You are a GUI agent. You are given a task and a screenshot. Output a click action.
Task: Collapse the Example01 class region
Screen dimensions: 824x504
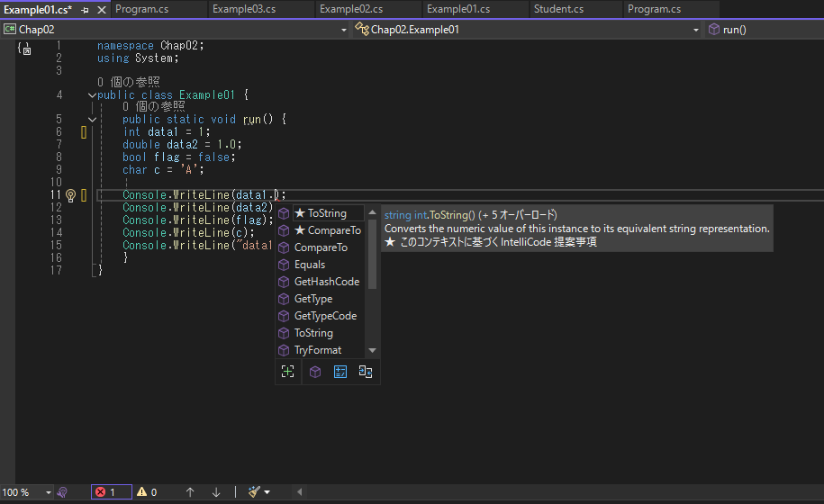[x=92, y=95]
